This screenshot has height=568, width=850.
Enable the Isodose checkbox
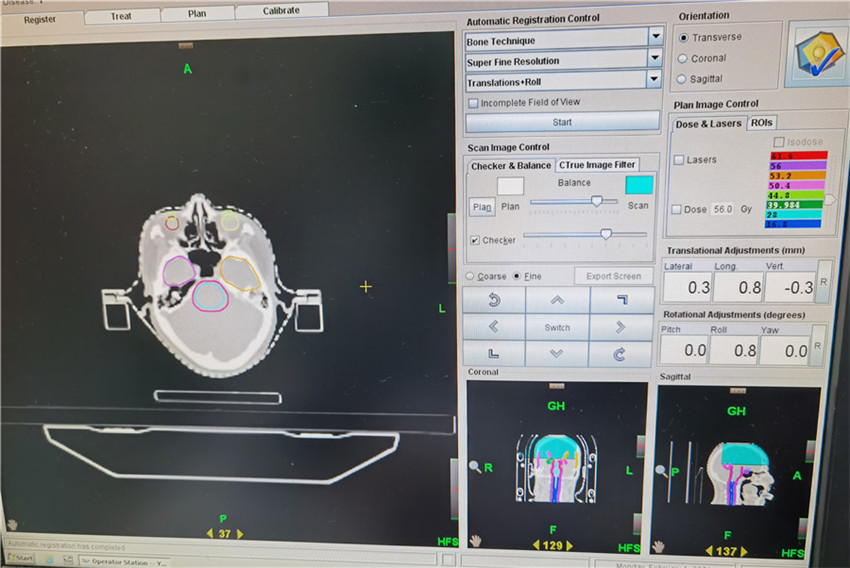778,142
